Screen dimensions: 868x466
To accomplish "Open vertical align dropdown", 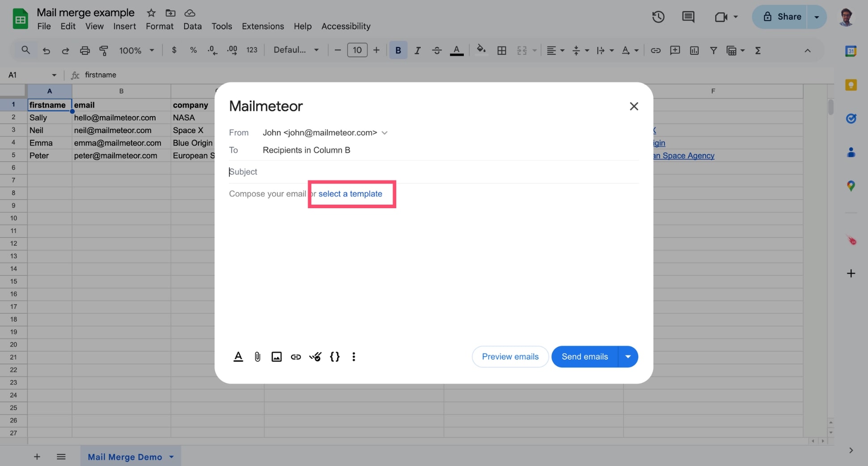I will [x=580, y=50].
